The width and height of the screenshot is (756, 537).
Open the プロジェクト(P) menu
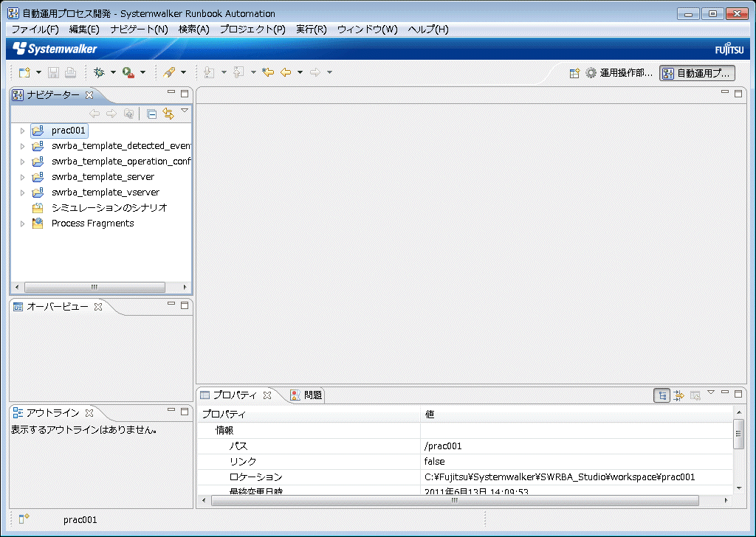click(252, 30)
